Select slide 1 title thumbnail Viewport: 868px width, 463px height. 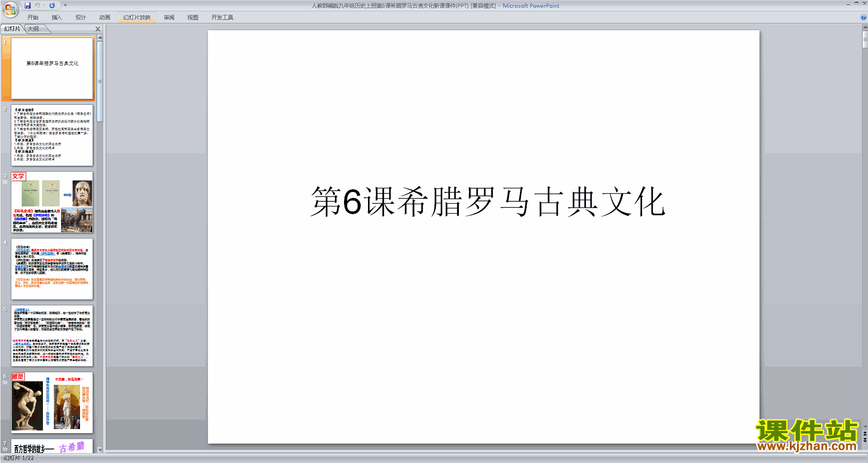coord(52,68)
